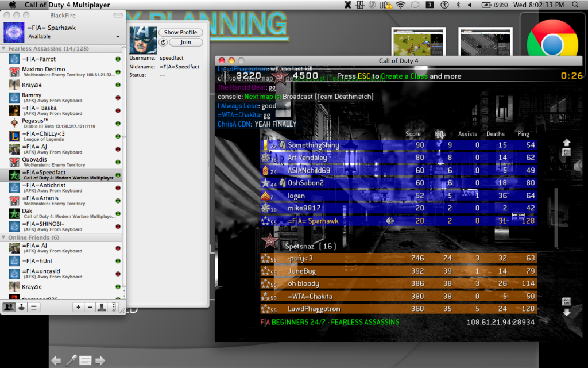Open the gray game screenshot thumbnail
The height and width of the screenshot is (368, 588).
coord(485,41)
